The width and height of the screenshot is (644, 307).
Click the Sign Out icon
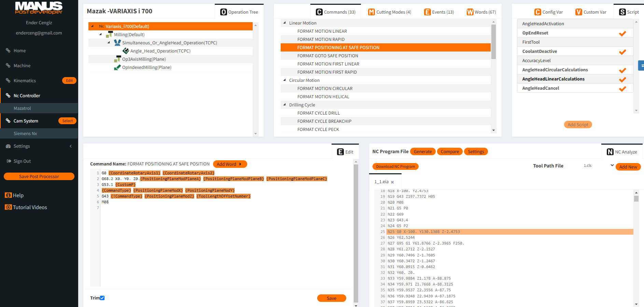click(x=9, y=161)
